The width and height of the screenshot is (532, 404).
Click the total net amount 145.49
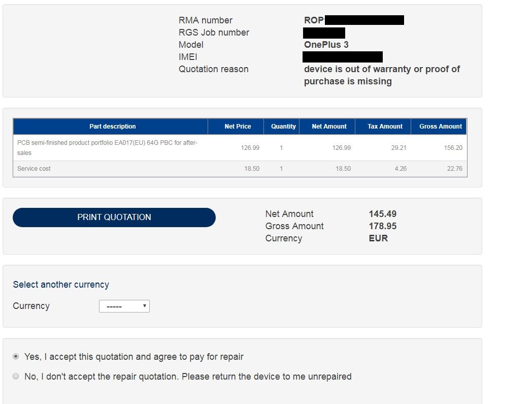383,214
